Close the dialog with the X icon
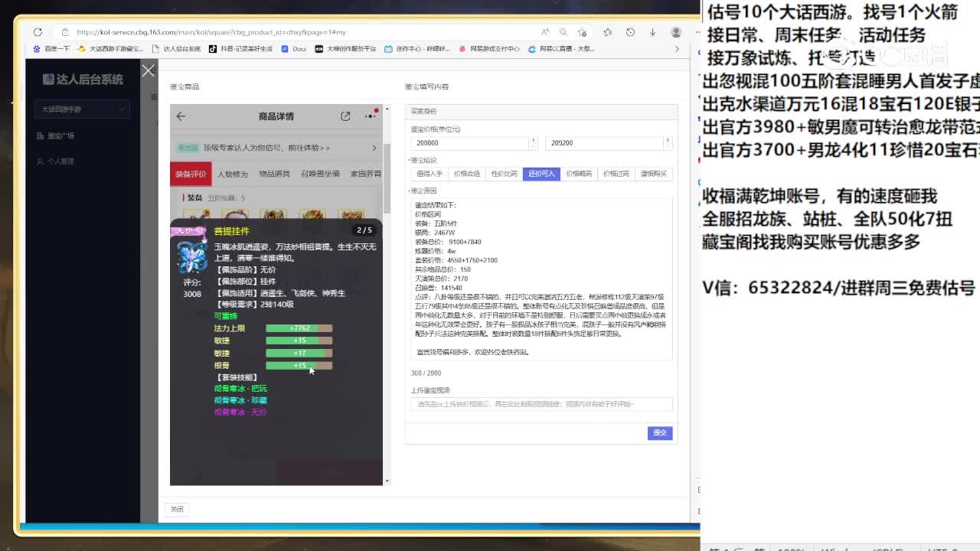Image resolution: width=980 pixels, height=551 pixels. 148,71
